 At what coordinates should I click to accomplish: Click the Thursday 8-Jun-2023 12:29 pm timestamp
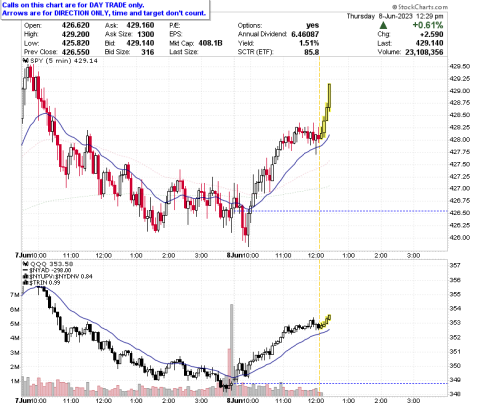tap(395, 16)
